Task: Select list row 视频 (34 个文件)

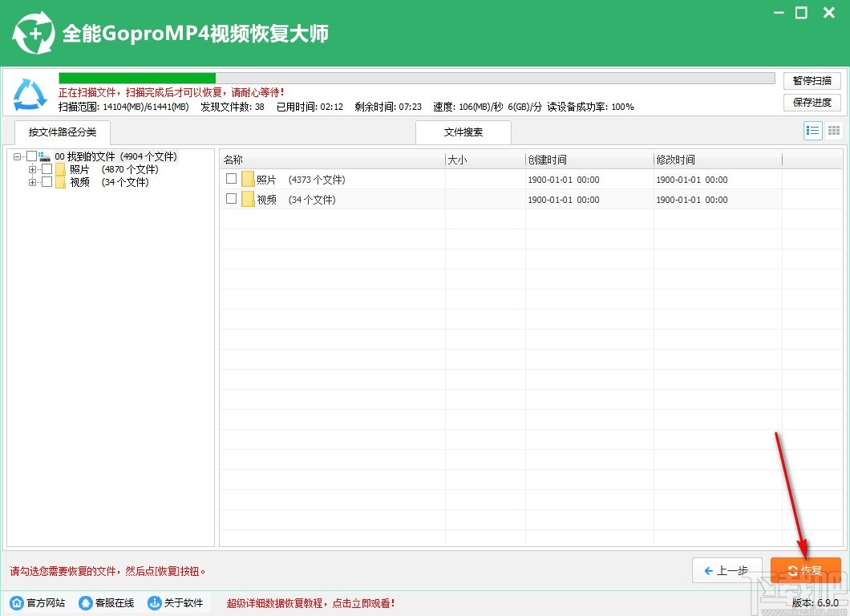Action: (x=531, y=199)
